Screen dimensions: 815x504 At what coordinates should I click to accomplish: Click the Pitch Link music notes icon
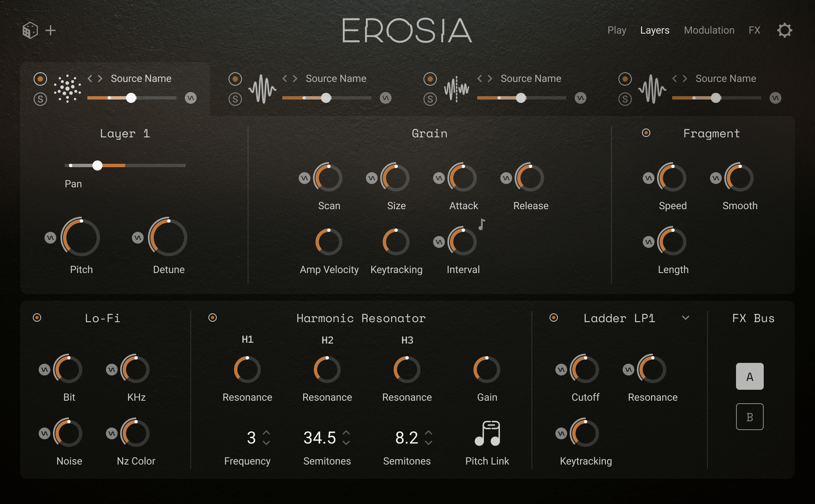(x=487, y=433)
